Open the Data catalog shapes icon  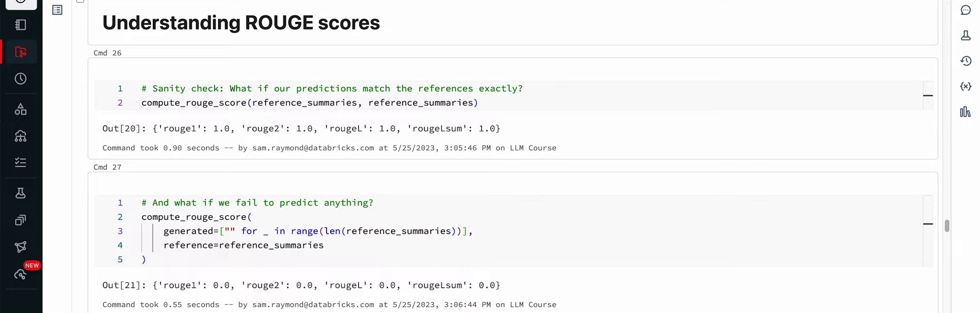pos(21,109)
